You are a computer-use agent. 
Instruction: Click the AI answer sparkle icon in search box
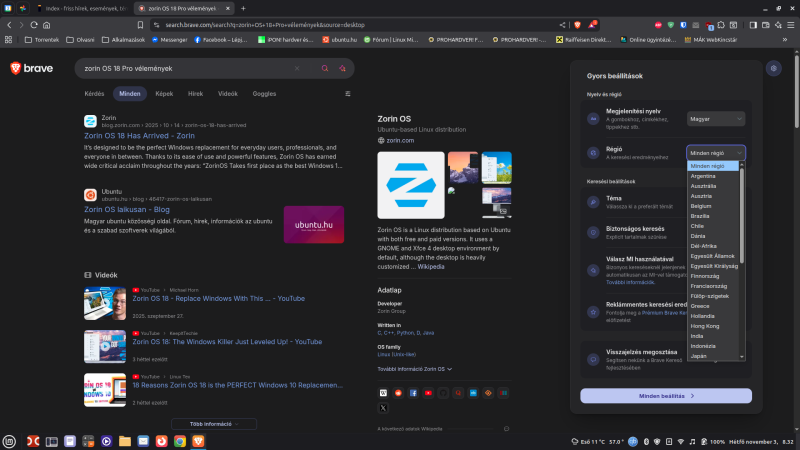pos(342,68)
